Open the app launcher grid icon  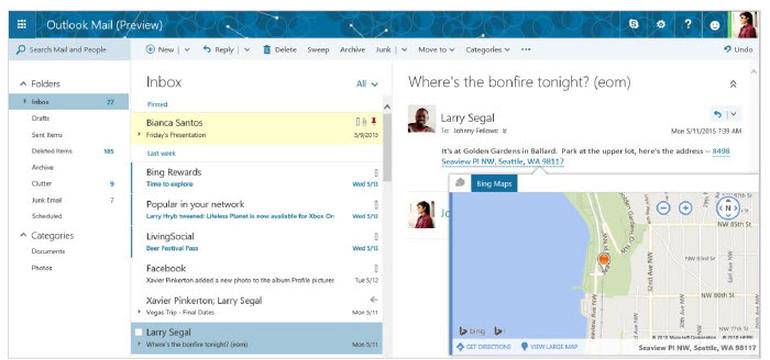(x=22, y=25)
